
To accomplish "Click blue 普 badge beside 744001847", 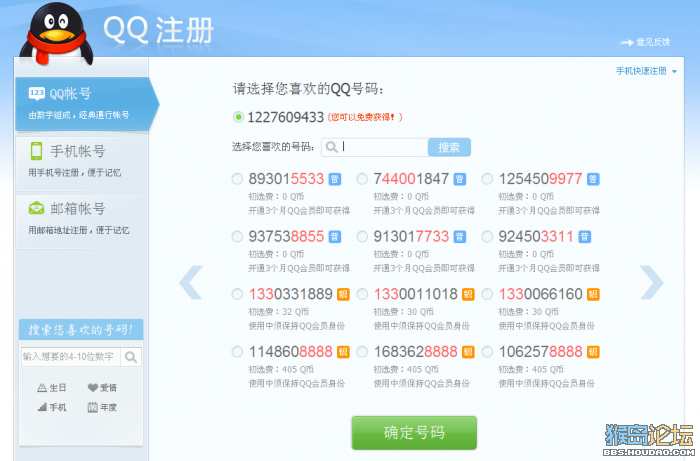I will 460,179.
